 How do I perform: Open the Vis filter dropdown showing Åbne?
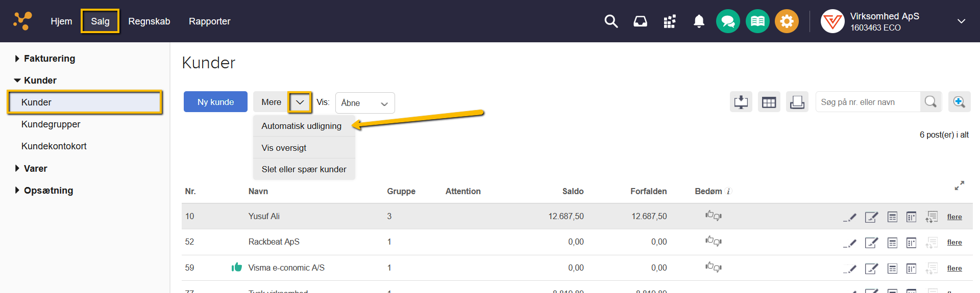[x=364, y=103]
